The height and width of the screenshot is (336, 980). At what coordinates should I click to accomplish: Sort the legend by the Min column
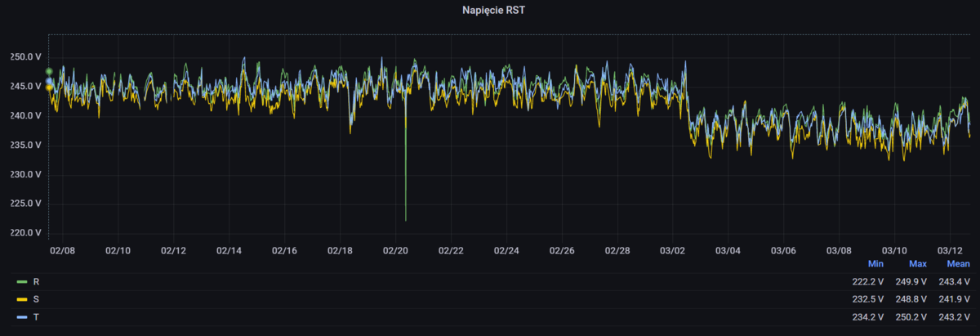(x=876, y=264)
